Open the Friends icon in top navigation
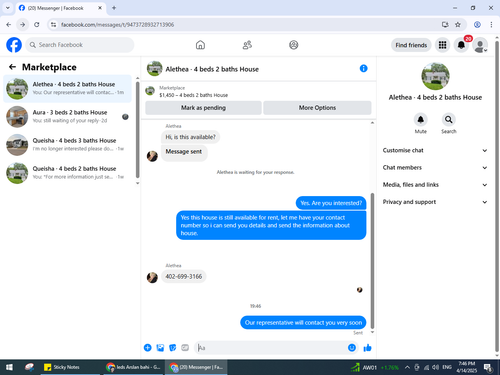Screen dimensions: 500x375 click(247, 45)
